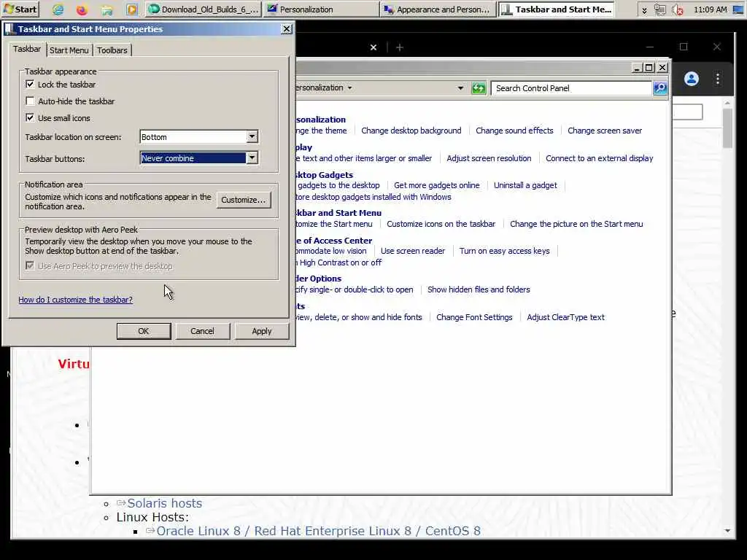This screenshot has height=560, width=747.
Task: Switch to Download_Old_Builds taskbar window
Action: (x=204, y=9)
